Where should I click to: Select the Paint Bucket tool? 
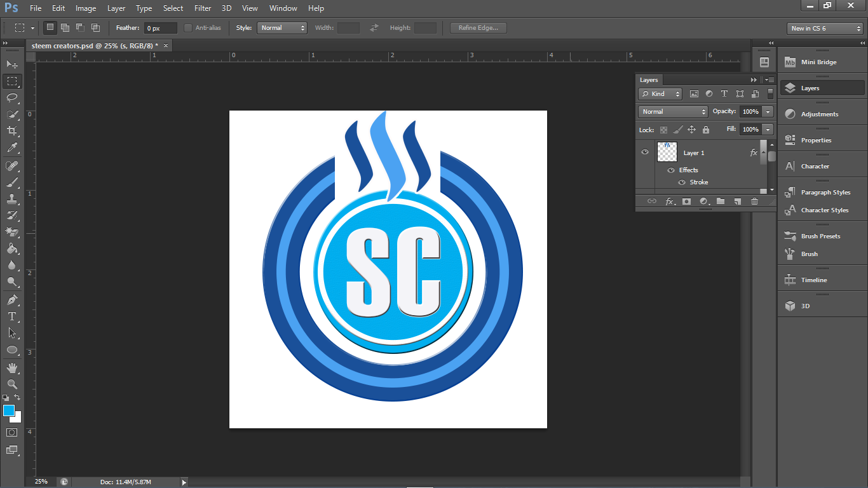12,248
